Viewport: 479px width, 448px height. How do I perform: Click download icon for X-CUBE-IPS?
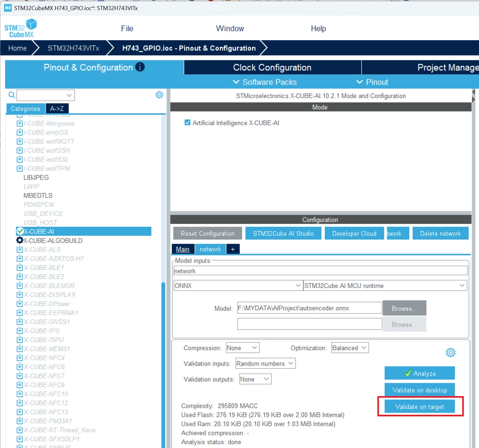click(20, 330)
